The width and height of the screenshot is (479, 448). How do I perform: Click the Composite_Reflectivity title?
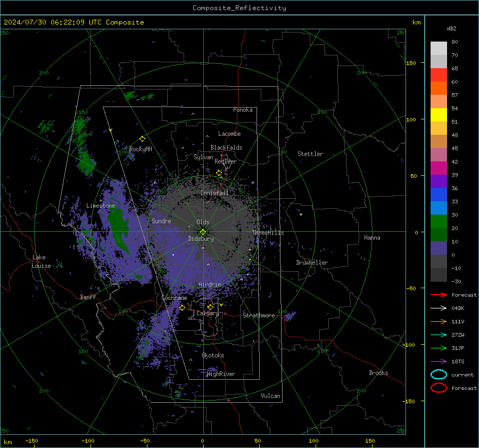(x=240, y=8)
